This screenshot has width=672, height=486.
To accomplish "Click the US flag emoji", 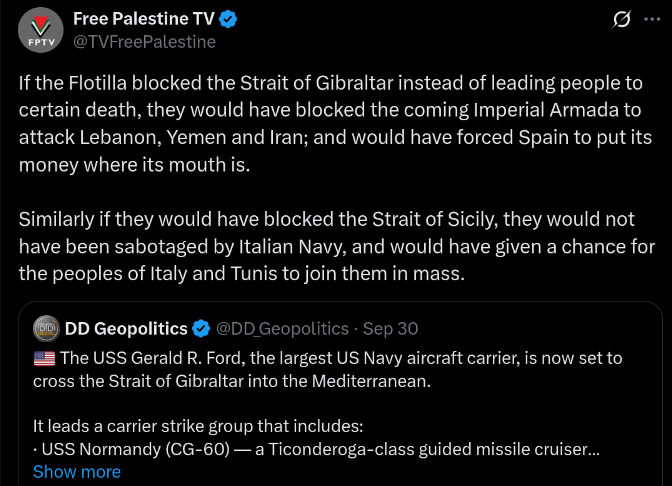I will click(x=44, y=357).
